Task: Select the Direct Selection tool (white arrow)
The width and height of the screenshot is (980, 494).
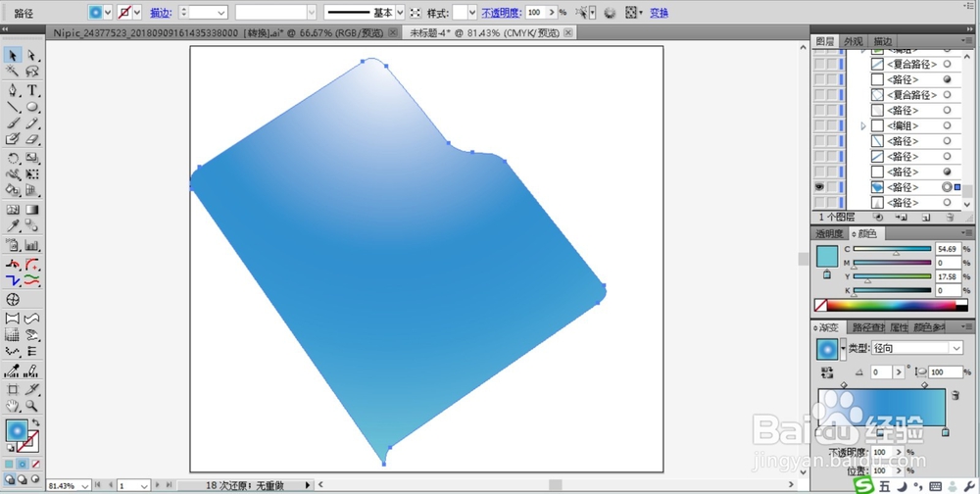Action: point(32,56)
